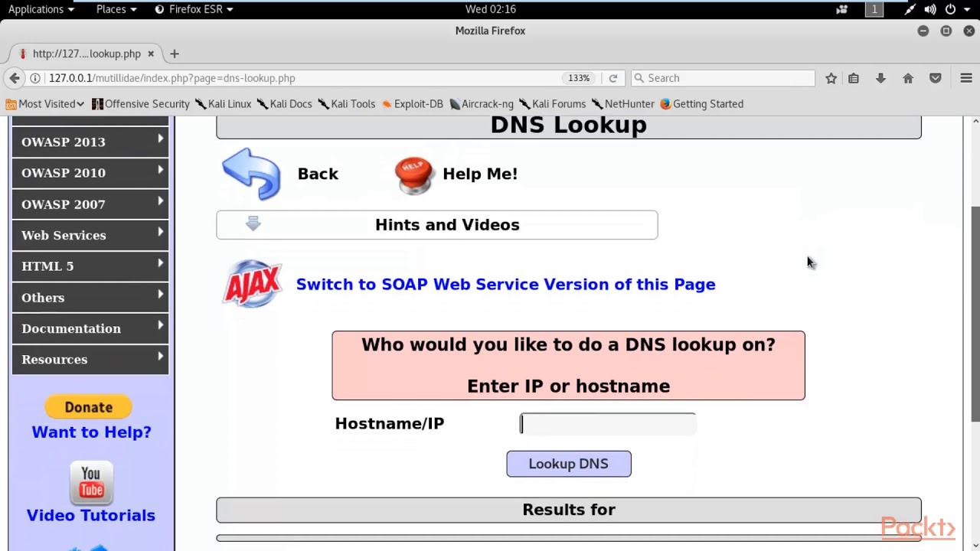The image size is (980, 551).
Task: Click the Want to Help? link
Action: 91,432
